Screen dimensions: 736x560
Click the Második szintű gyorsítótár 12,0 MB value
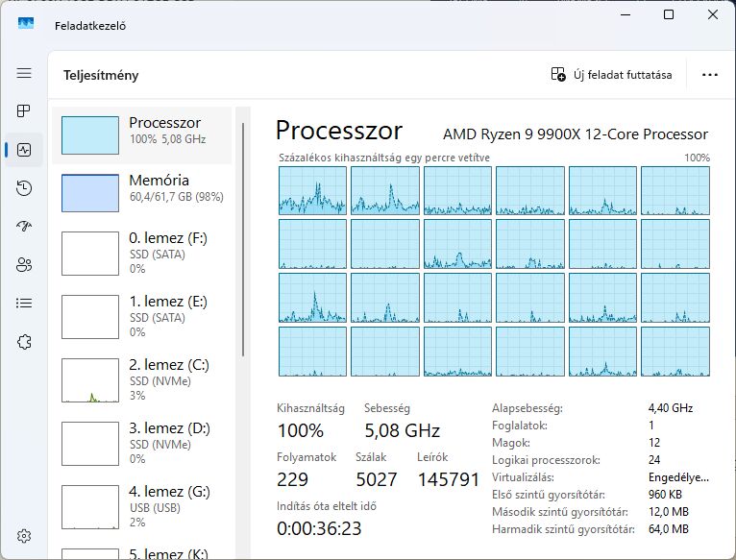click(669, 512)
